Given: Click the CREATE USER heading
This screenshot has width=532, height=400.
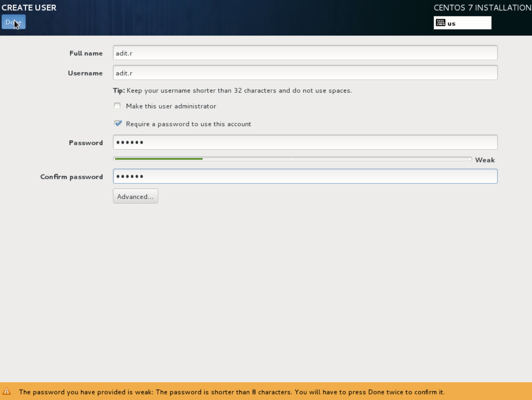Looking at the screenshot, I should pyautogui.click(x=29, y=8).
